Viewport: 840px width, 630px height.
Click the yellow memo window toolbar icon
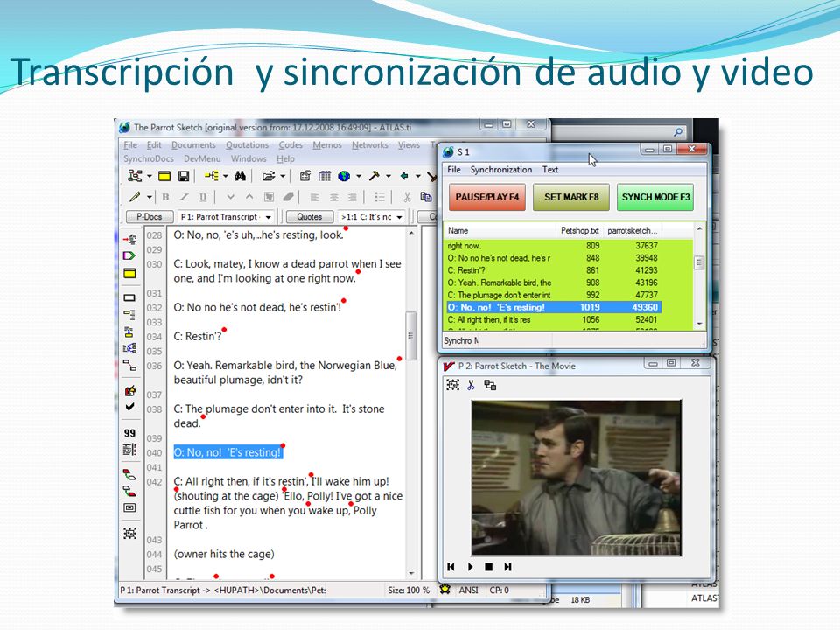click(x=164, y=176)
